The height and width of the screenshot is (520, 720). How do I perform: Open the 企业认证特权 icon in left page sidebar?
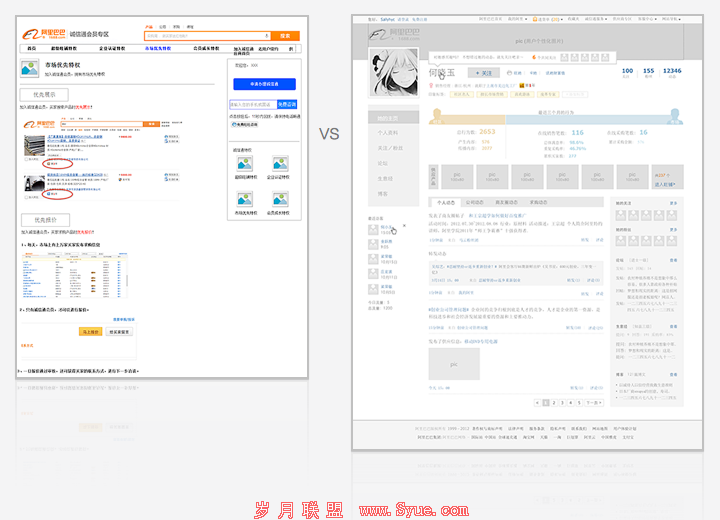point(280,164)
